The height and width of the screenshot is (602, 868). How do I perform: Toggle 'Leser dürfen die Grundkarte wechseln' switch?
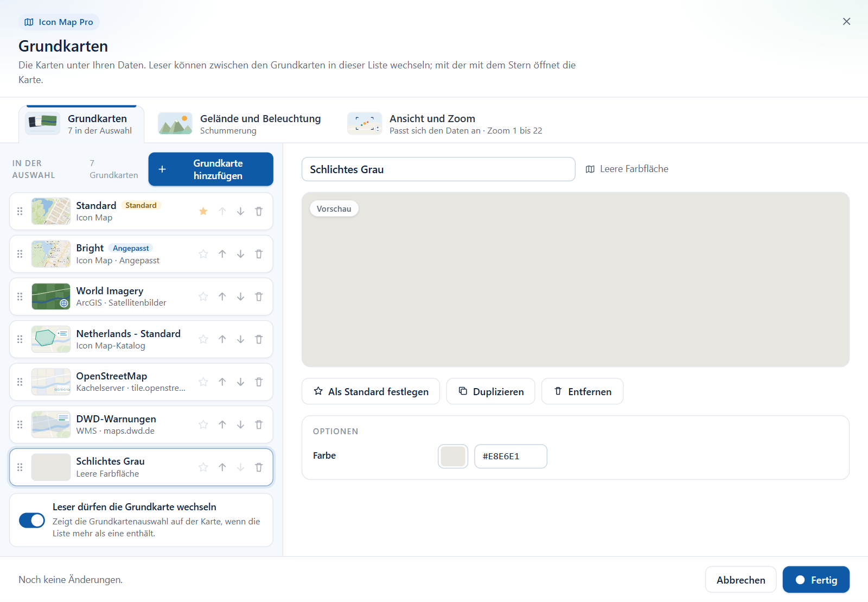(x=32, y=520)
